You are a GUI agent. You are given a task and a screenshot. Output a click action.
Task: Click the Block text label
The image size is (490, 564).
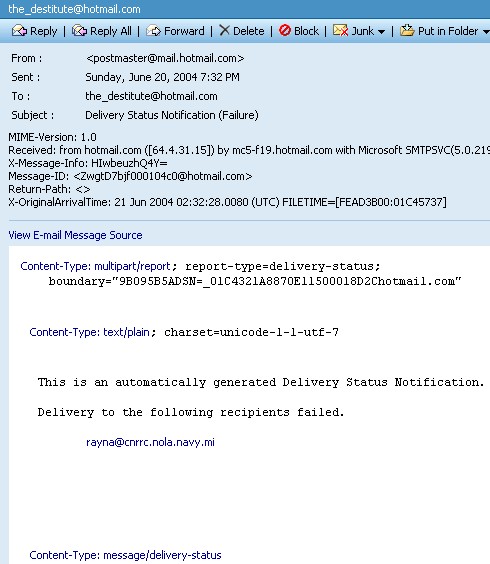[x=306, y=31]
